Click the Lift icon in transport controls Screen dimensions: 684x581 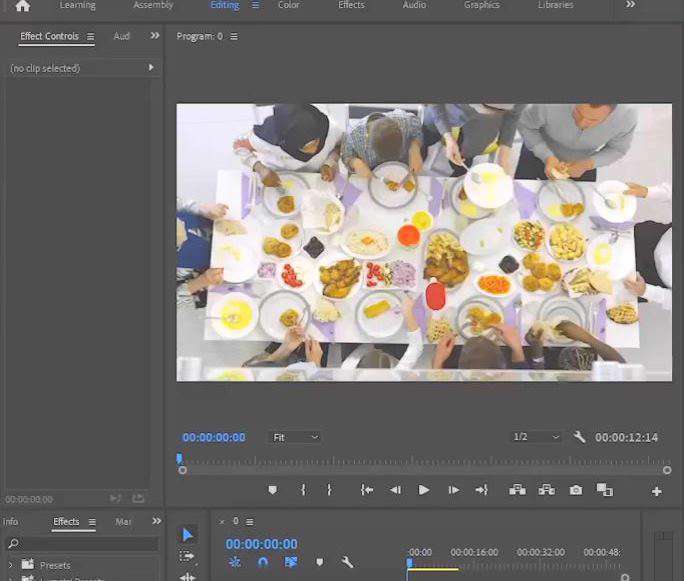click(517, 490)
